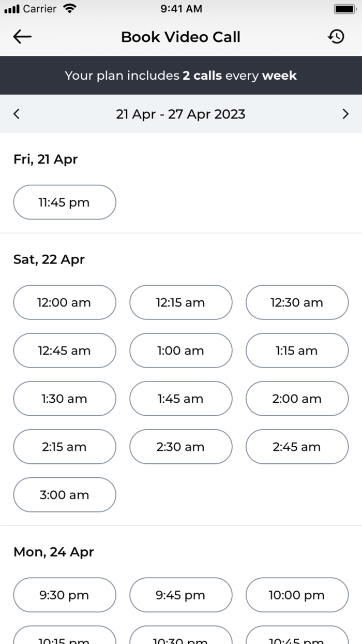Select the 3:00 am slot
Screen dimensions: 362x644
65,495
